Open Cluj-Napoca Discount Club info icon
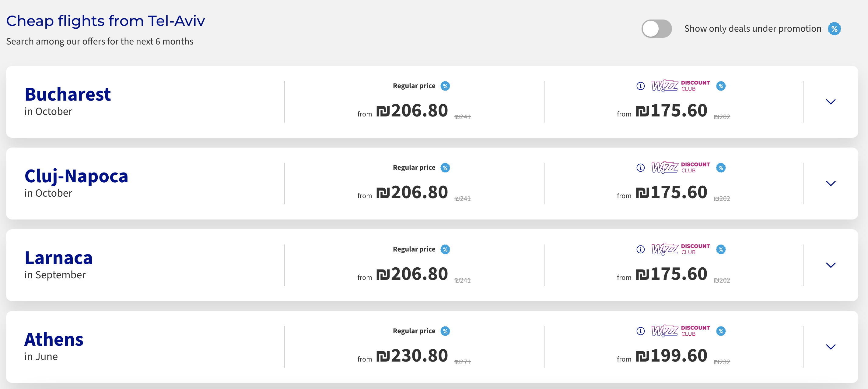Image resolution: width=868 pixels, height=389 pixels. tap(640, 168)
